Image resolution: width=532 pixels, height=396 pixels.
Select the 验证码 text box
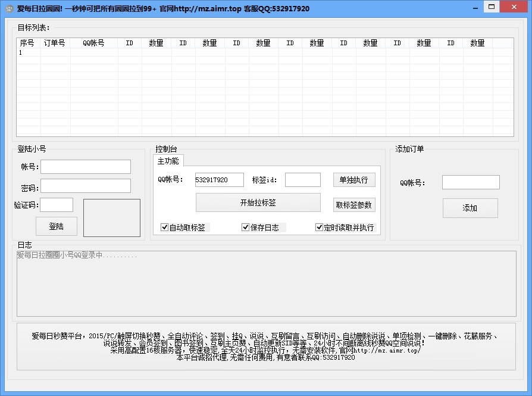(x=57, y=205)
